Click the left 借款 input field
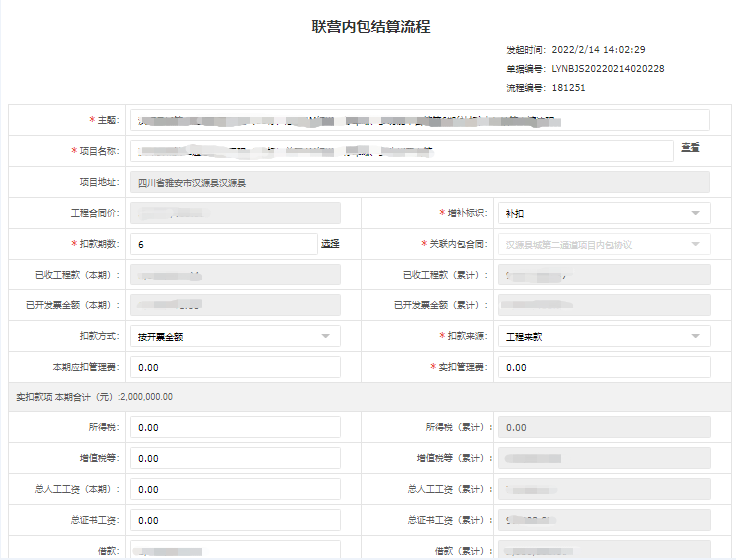The height and width of the screenshot is (560, 736). click(235, 550)
